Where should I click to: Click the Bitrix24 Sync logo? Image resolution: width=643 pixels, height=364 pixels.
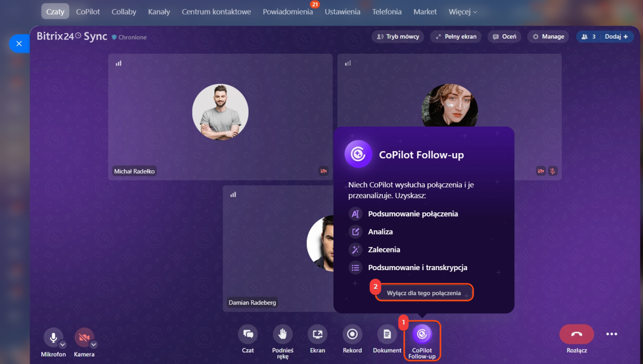click(72, 37)
